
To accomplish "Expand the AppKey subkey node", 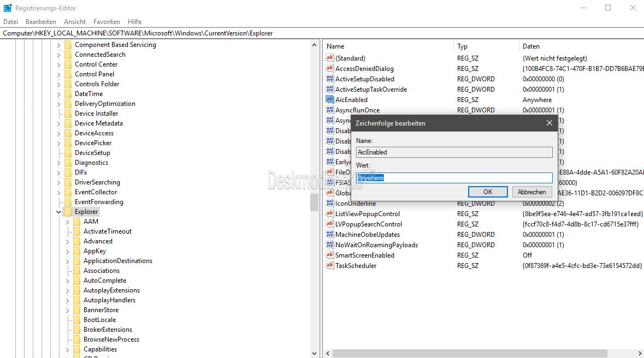I will (x=67, y=251).
